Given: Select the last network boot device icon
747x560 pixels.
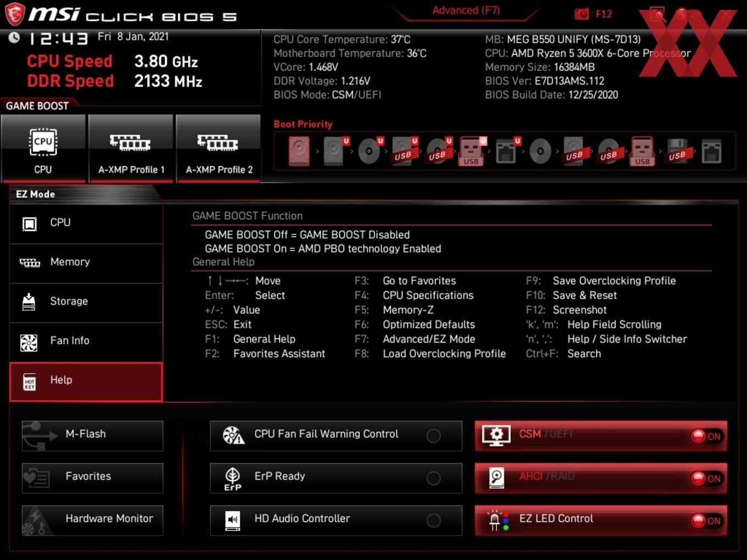Looking at the screenshot, I should 711,151.
